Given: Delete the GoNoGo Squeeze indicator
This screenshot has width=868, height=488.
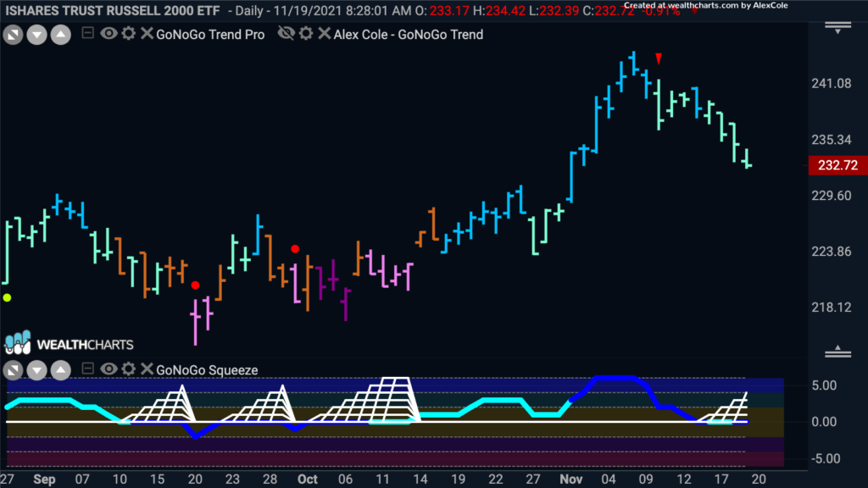Looking at the screenshot, I should 146,369.
